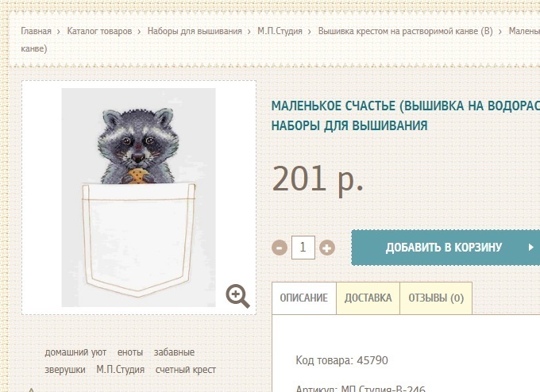Open the М.П.Студия breadcrumb link

click(280, 31)
